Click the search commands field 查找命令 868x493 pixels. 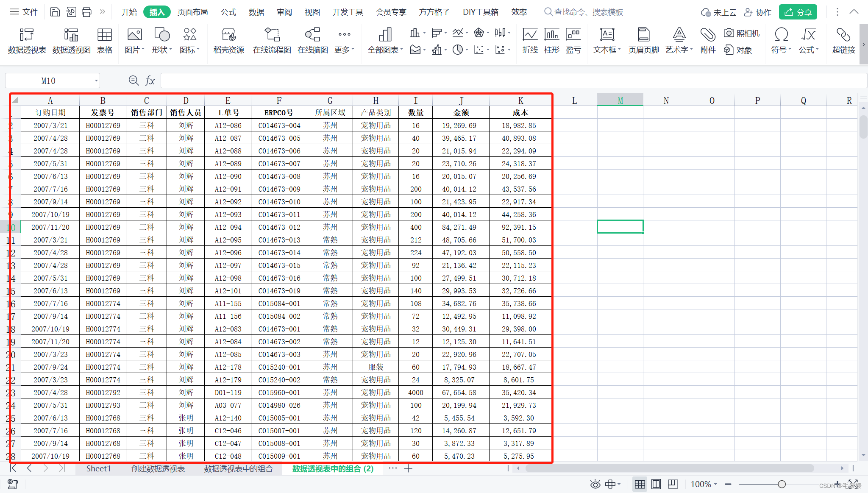[584, 12]
